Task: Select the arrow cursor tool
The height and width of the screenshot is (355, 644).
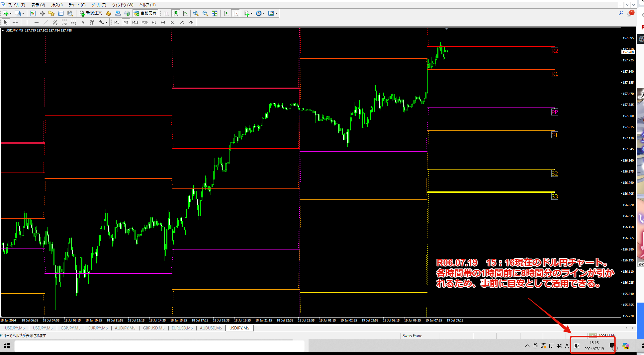Action: pos(5,22)
